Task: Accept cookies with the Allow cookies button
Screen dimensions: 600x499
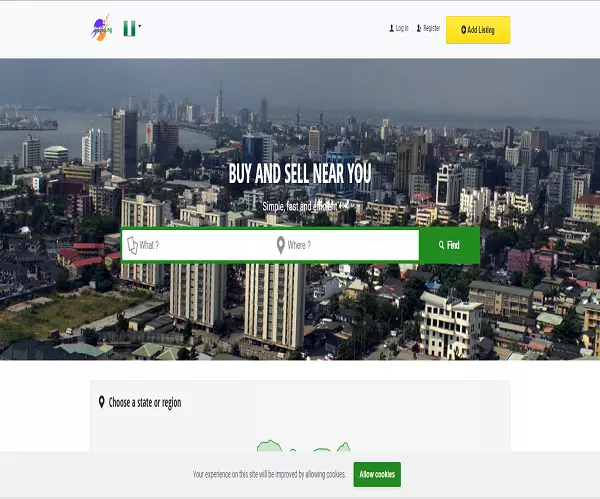Action: 377,475
